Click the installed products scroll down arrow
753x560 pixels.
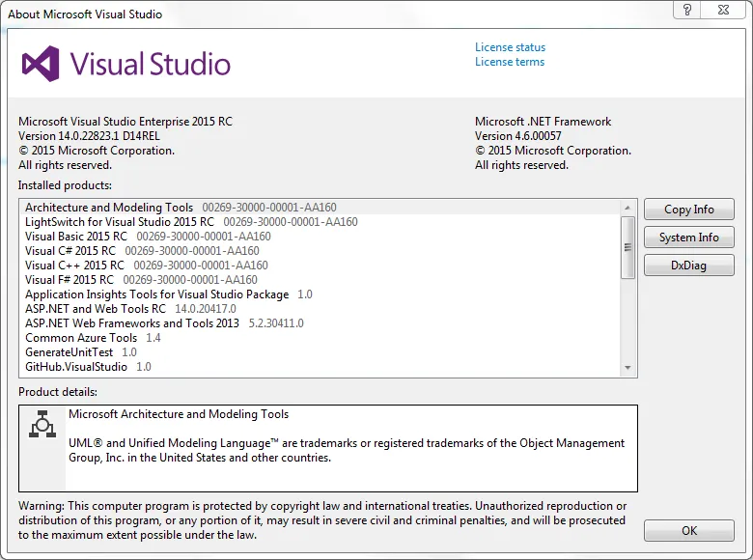[627, 368]
